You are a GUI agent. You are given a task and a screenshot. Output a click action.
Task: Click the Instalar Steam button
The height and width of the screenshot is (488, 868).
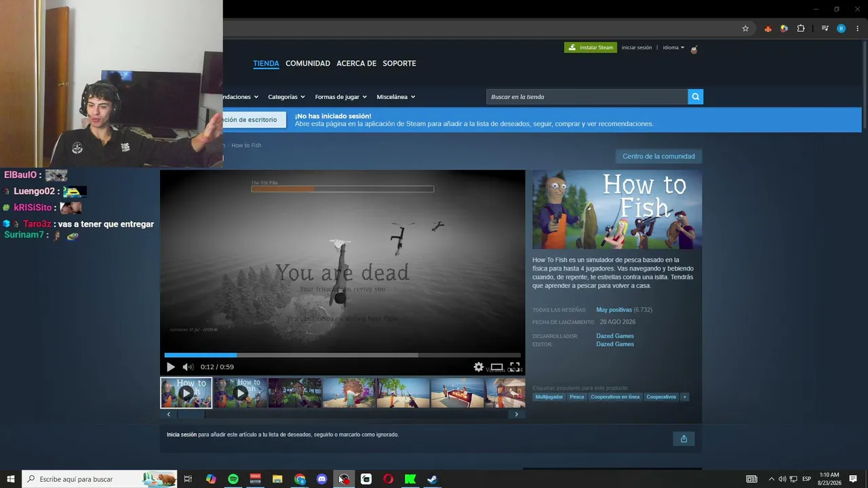pyautogui.click(x=591, y=47)
